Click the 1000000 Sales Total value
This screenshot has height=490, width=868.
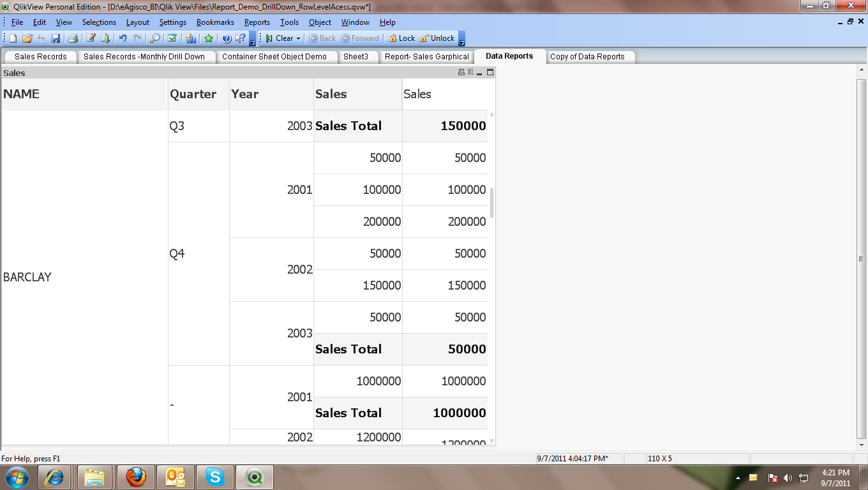click(445, 413)
